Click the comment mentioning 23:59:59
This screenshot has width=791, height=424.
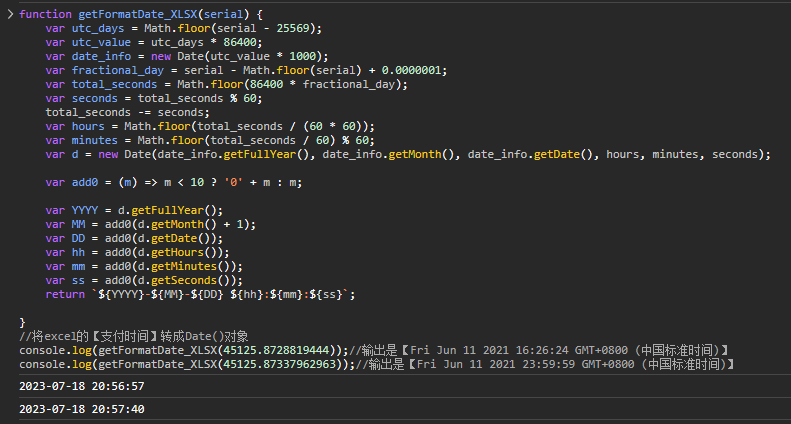(x=545, y=364)
